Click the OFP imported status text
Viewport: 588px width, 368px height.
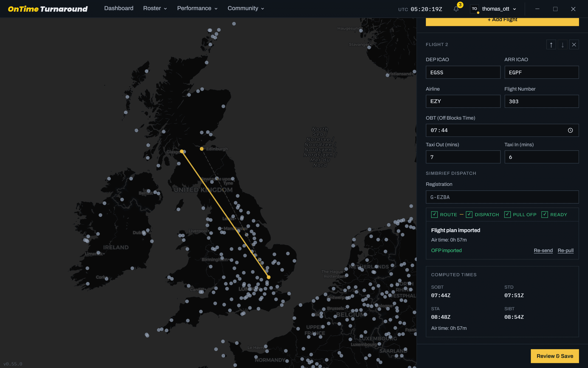tap(446, 250)
